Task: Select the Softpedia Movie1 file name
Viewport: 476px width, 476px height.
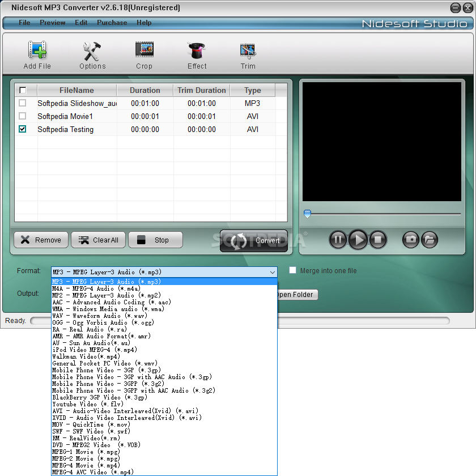Action: (x=65, y=116)
